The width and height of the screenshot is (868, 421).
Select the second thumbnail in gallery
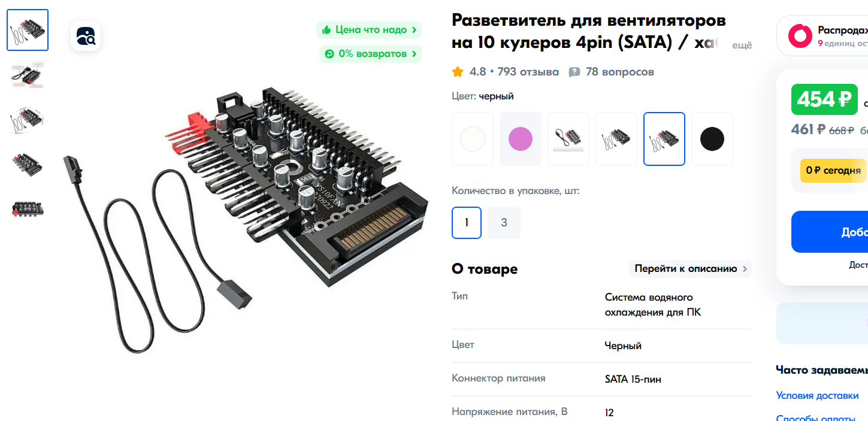click(28, 75)
